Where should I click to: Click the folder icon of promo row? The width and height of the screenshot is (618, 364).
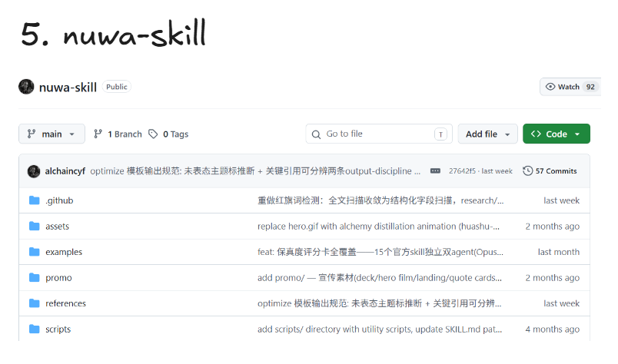pos(35,278)
